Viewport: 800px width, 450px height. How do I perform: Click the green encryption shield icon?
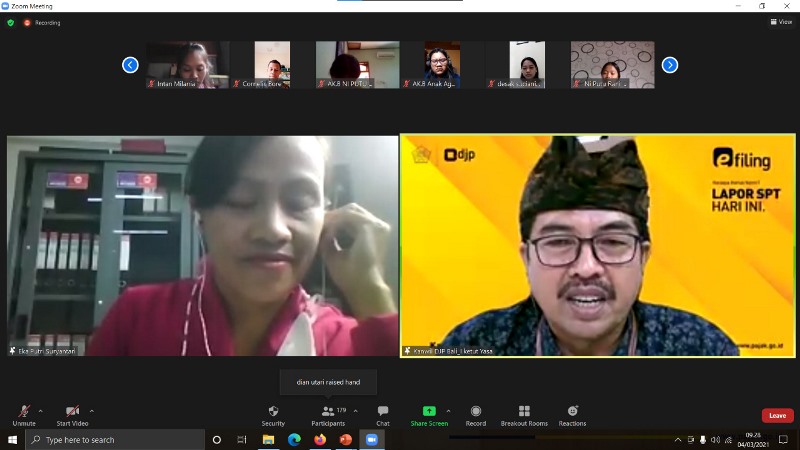(11, 22)
